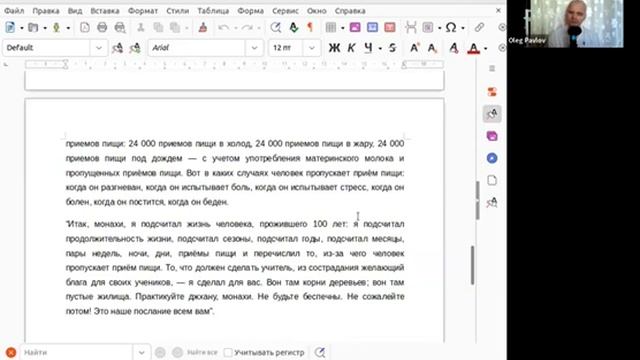Open the Файл menu
This screenshot has width=640, height=360.
tap(14, 11)
